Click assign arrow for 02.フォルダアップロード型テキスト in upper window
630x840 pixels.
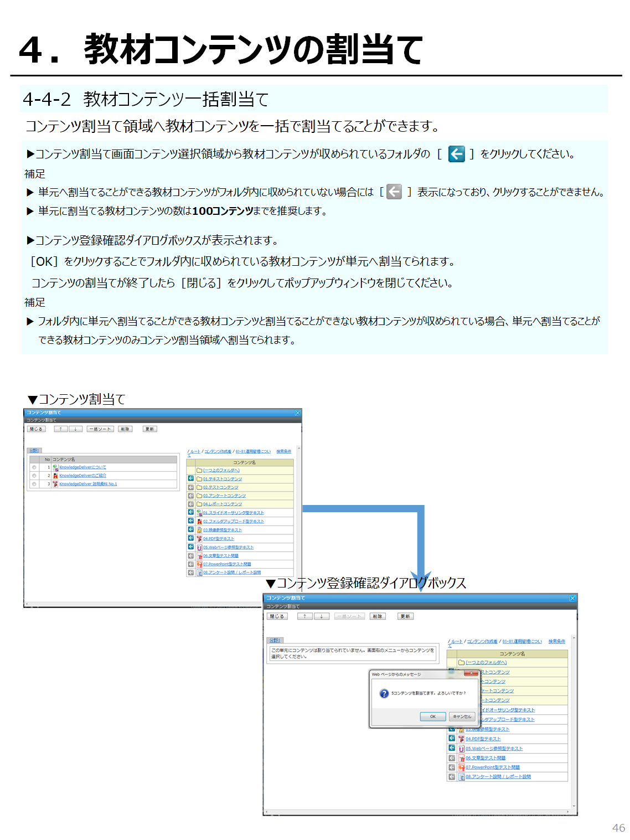[191, 521]
